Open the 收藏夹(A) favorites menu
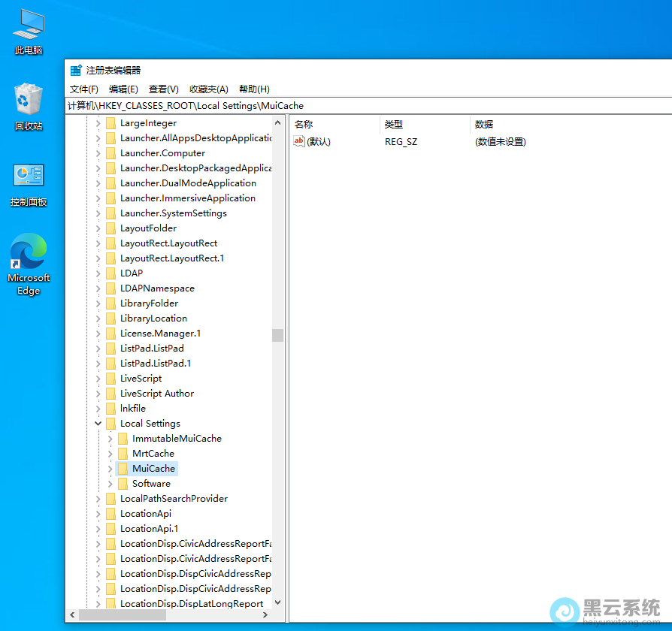The width and height of the screenshot is (672, 631). (208, 89)
